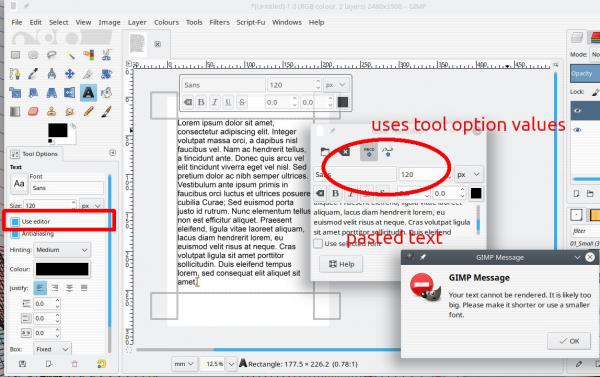
Task: Select the Eraser tool
Action: pyautogui.click(x=33, y=111)
